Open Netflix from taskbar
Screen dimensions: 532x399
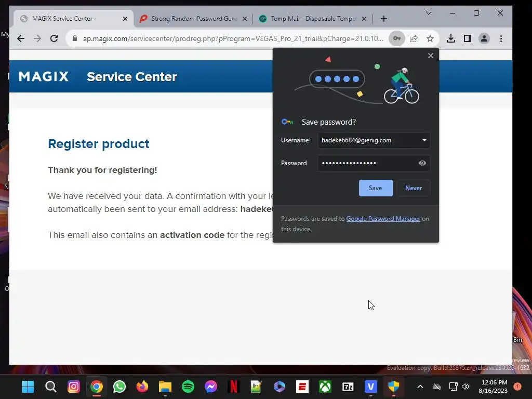click(234, 387)
